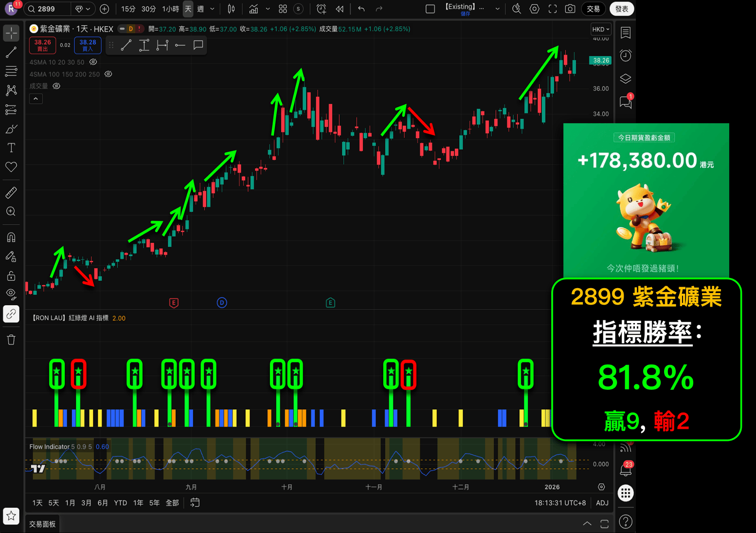Viewport: 756px width, 533px height.
Task: Show the hidden 成交量 volume indicator
Action: [56, 86]
